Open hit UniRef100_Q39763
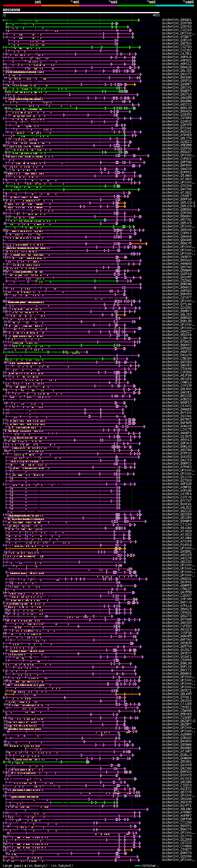 tap(176, 26)
